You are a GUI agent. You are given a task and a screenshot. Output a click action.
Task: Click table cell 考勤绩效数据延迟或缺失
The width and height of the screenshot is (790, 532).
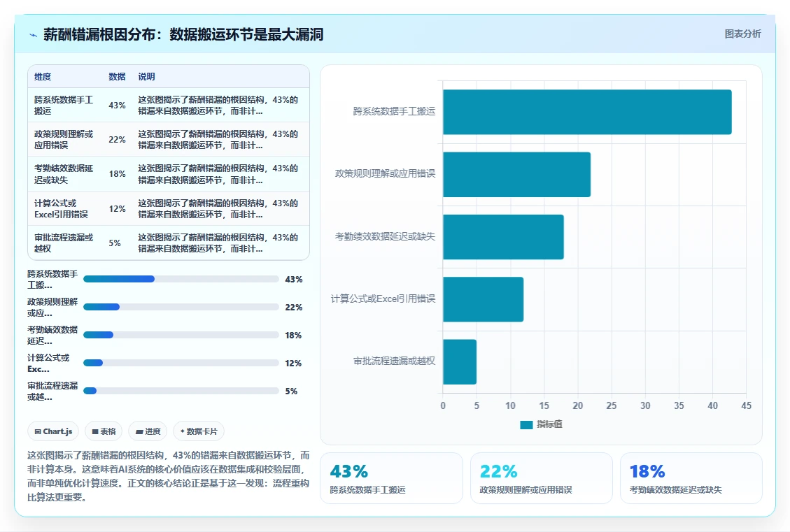point(64,173)
